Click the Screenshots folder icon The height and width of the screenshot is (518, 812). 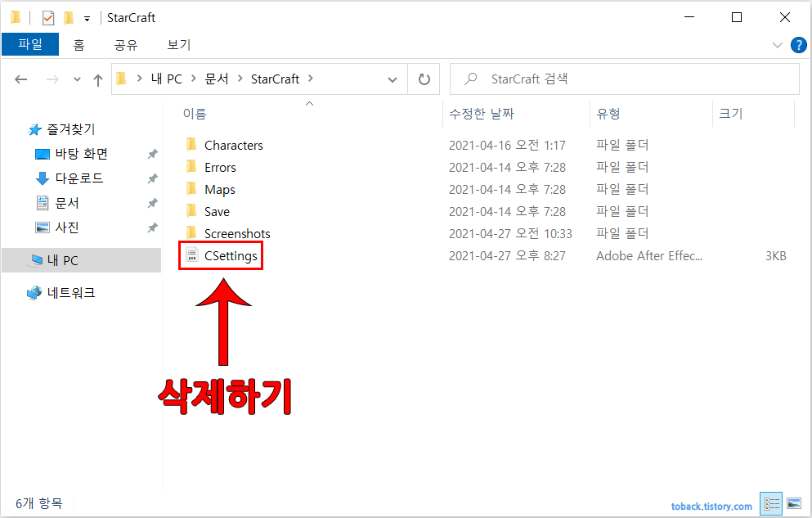191,232
